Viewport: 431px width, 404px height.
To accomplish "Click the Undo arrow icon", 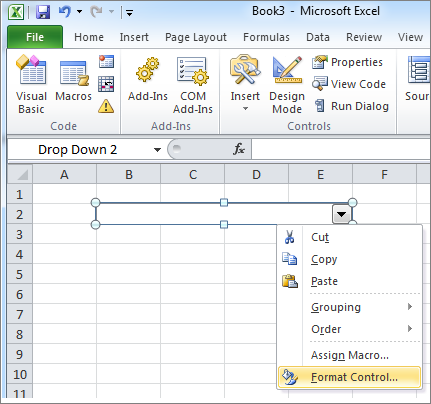I will (64, 12).
